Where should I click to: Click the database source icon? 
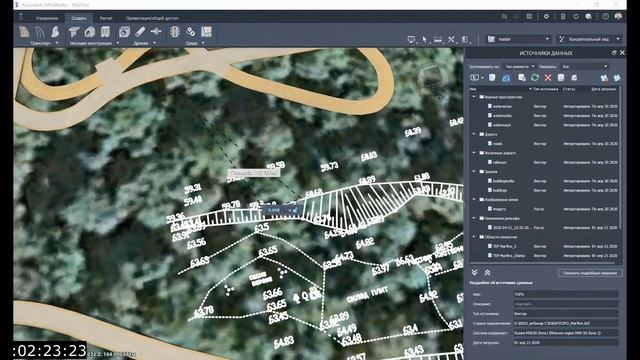(492, 78)
